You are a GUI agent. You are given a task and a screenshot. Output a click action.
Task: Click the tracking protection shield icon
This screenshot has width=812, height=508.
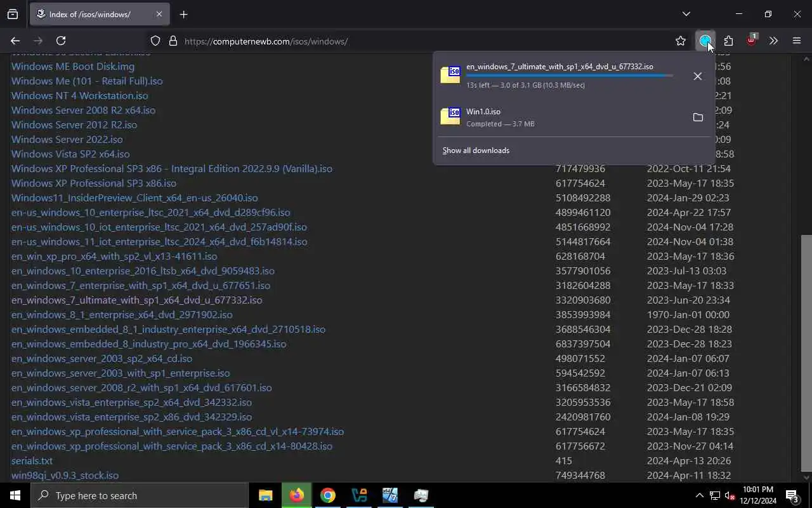tap(155, 41)
